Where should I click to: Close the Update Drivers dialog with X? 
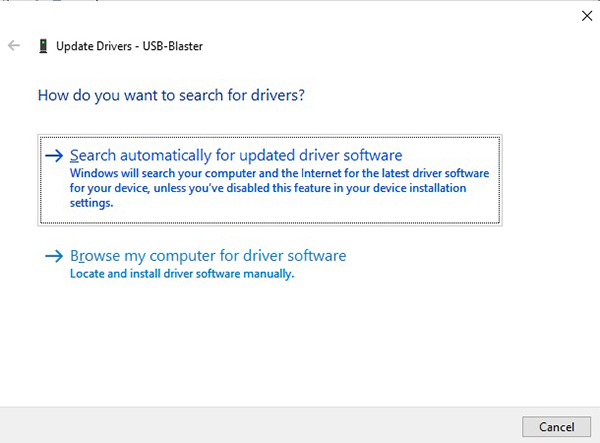click(x=585, y=15)
